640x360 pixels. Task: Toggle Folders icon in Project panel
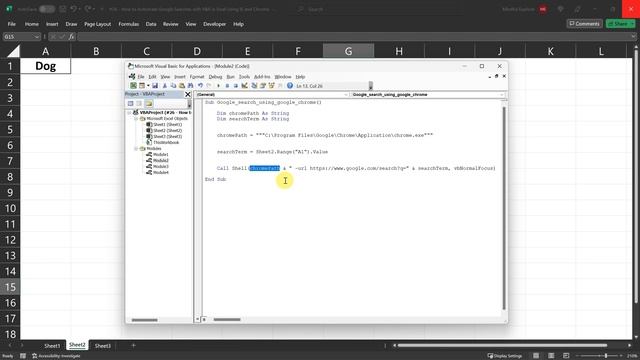click(149, 104)
